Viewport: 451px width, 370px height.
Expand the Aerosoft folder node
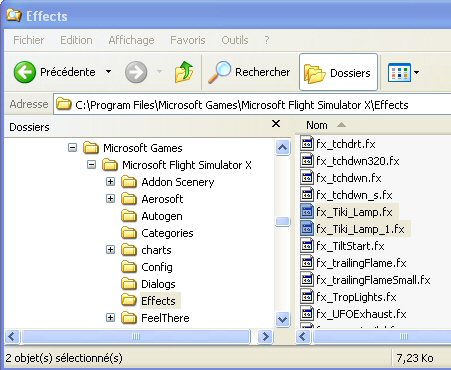click(110, 199)
